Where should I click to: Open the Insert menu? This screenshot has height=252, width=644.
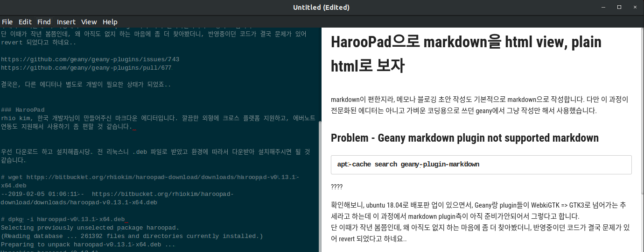point(66,22)
